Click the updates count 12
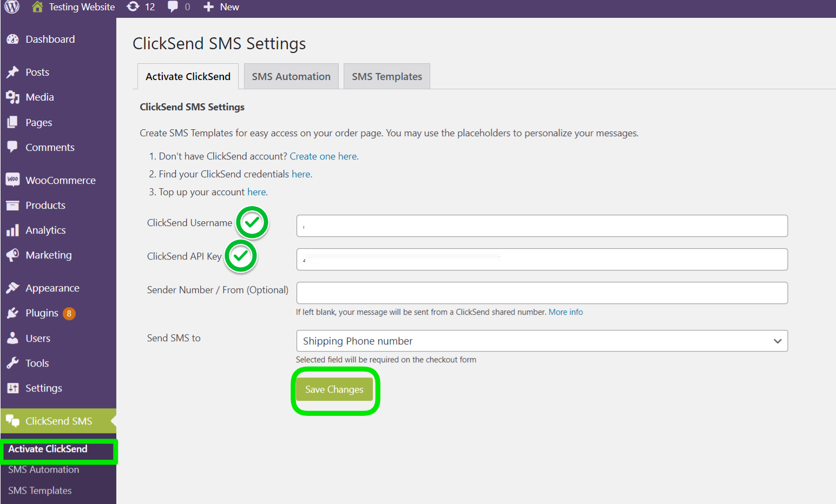Viewport: 836px width, 504px height. 150,7
